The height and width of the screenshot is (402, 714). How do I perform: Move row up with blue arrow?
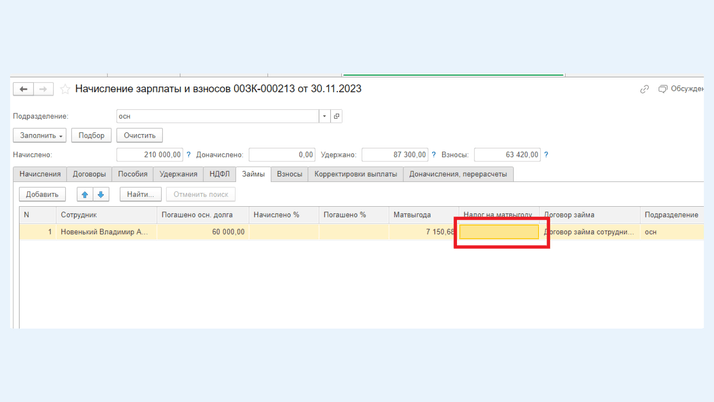(x=85, y=194)
